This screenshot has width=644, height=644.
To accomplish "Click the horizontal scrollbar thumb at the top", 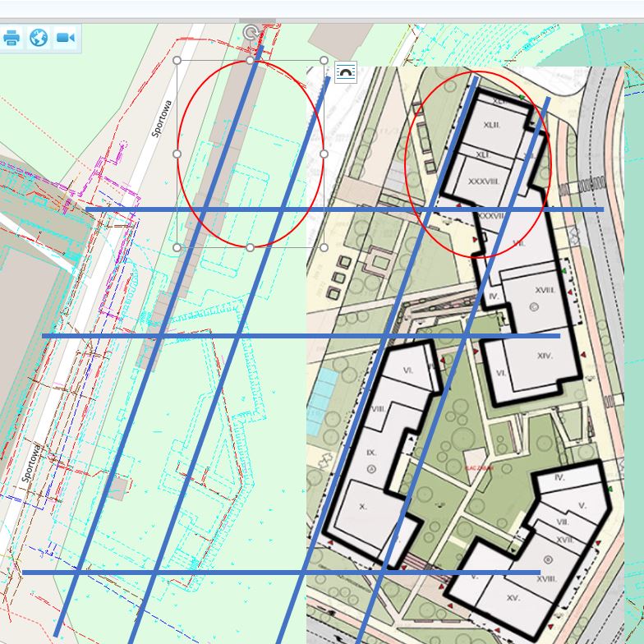I will 258,21.
